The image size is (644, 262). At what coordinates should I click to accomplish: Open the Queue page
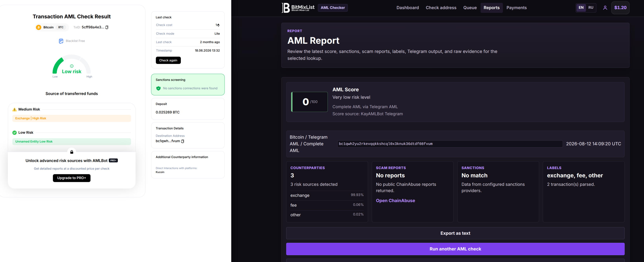[470, 8]
